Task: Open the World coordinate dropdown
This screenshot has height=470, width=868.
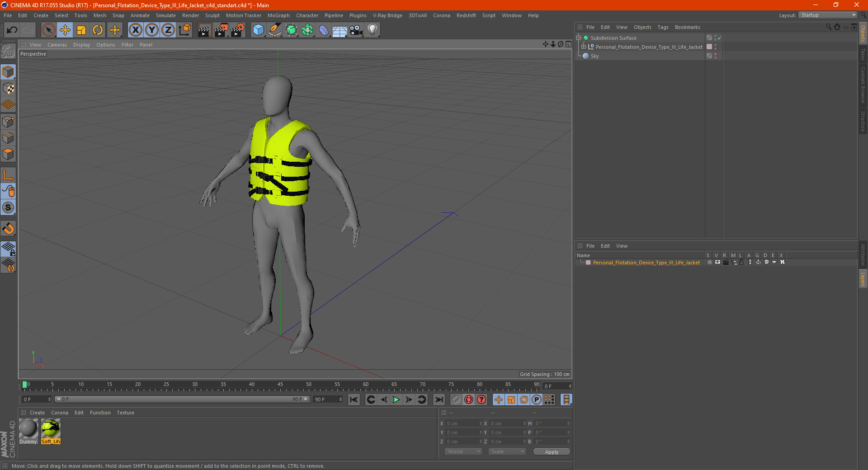Action: pos(463,451)
